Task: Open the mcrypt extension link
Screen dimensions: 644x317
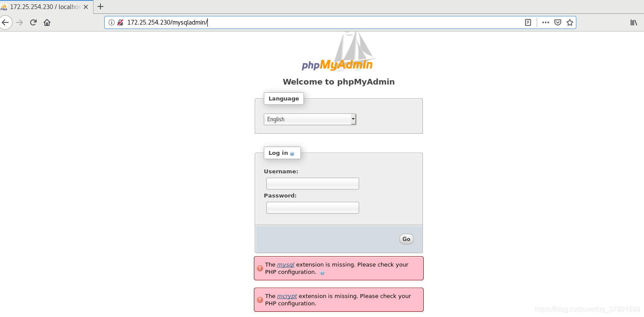Action: click(x=287, y=296)
